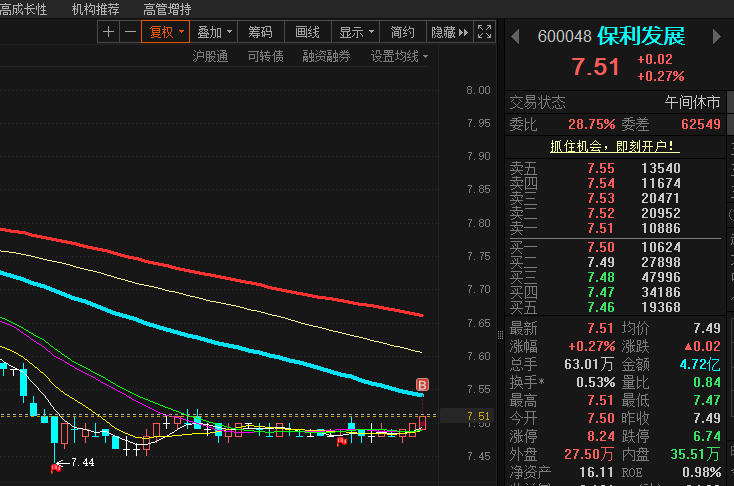734x486 pixels.
Task: Click stock name 保利发展
Action: tap(641, 36)
